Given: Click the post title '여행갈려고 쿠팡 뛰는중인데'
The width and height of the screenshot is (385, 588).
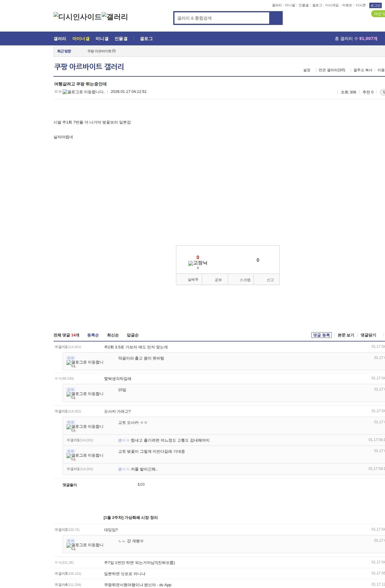Looking at the screenshot, I should [80, 84].
